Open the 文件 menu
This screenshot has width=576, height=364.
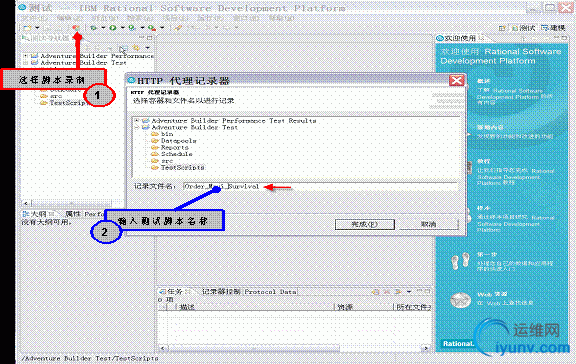click(x=35, y=18)
